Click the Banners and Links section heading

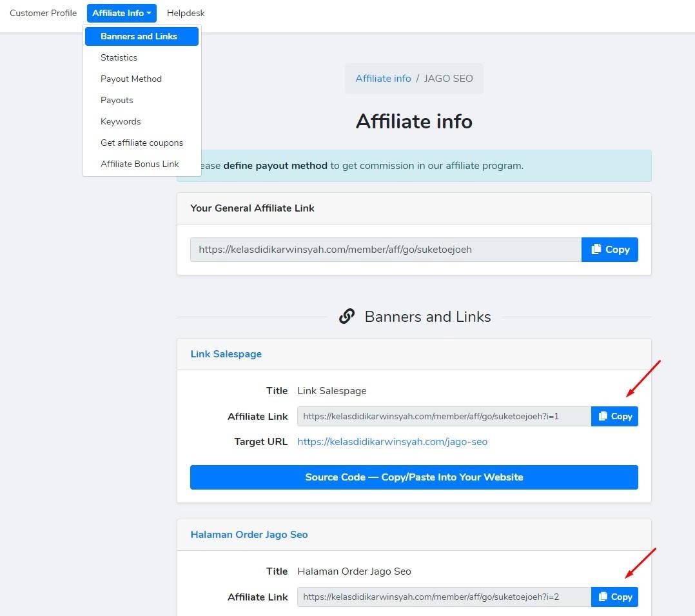[x=427, y=317]
